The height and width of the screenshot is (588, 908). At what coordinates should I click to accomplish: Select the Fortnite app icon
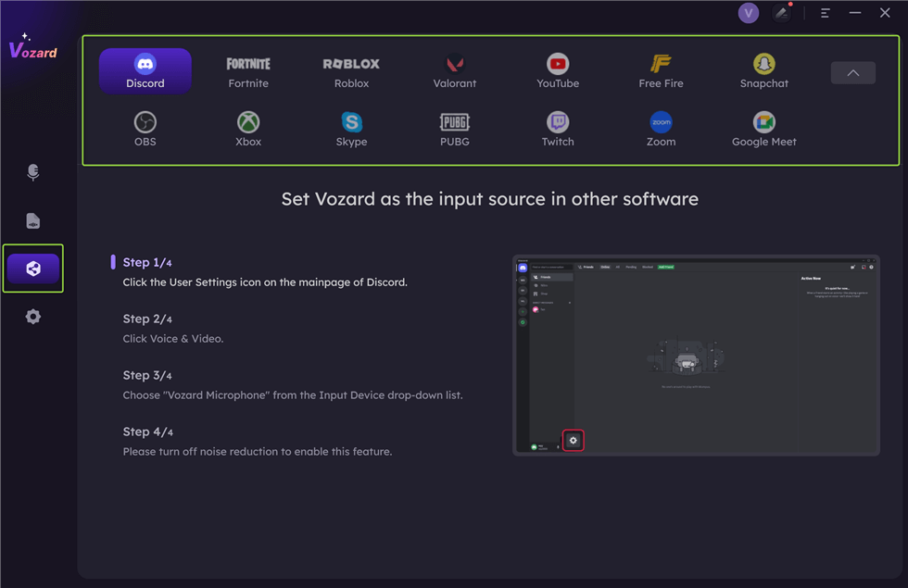(248, 71)
